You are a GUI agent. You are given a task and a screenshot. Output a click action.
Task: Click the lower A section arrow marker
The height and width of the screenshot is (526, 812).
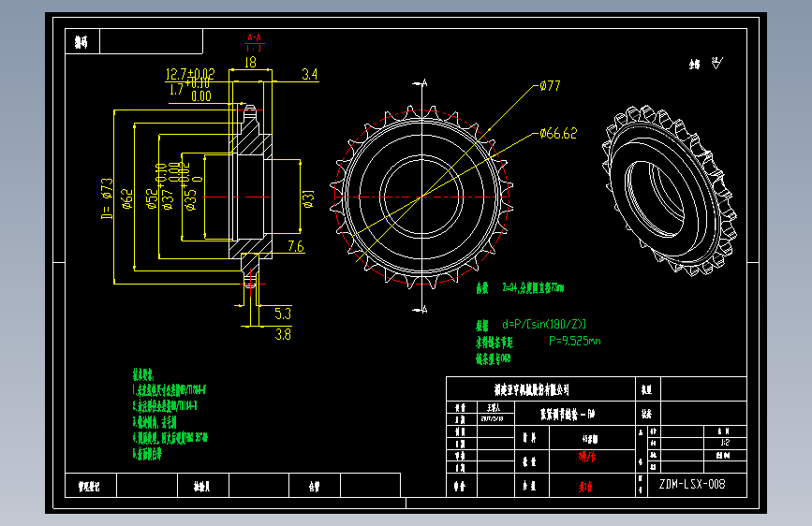click(421, 310)
